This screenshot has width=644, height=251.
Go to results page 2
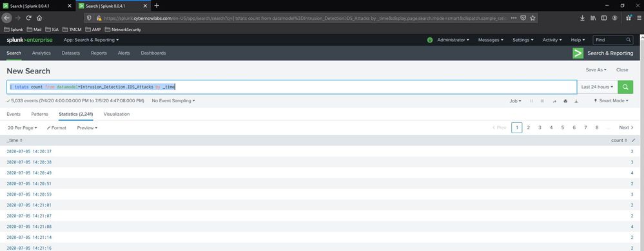coord(528,127)
